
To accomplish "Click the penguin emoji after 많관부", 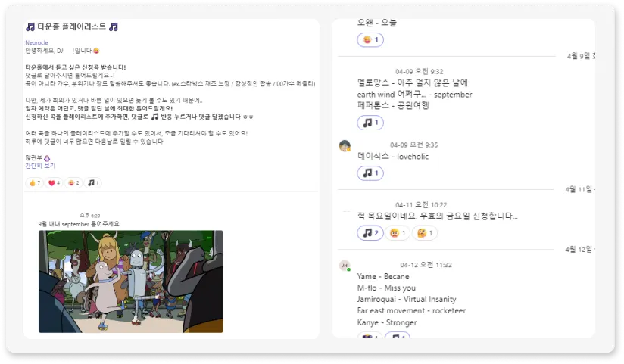I will (x=47, y=158).
